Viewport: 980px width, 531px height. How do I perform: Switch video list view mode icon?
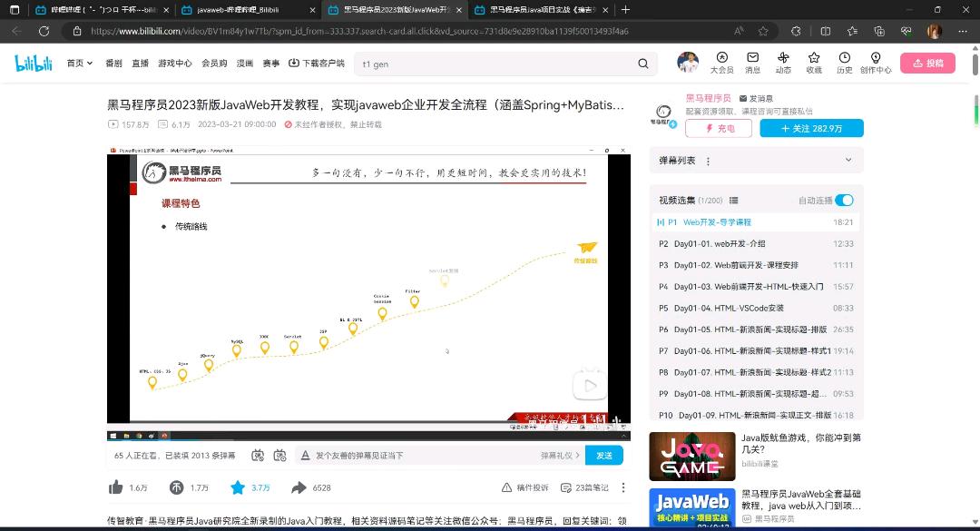(734, 201)
